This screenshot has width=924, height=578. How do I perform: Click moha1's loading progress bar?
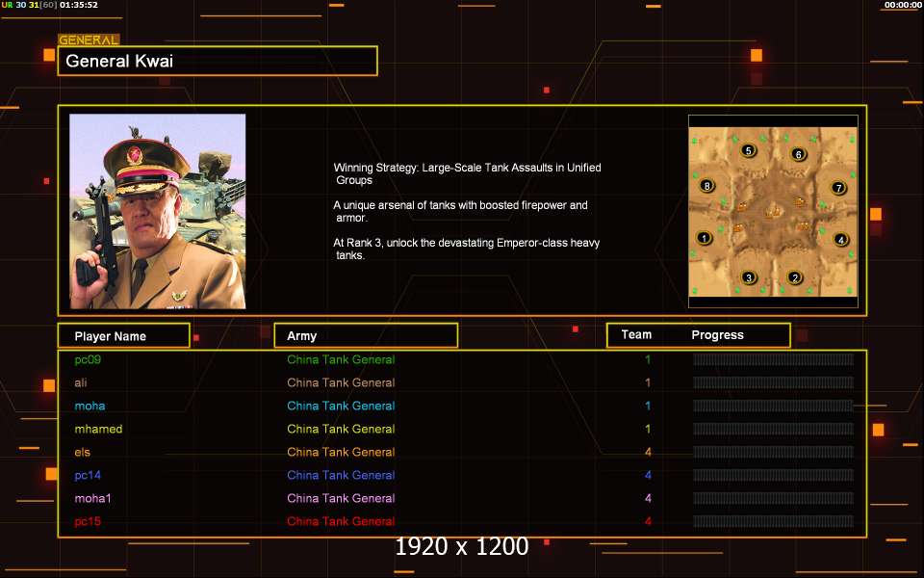[773, 498]
